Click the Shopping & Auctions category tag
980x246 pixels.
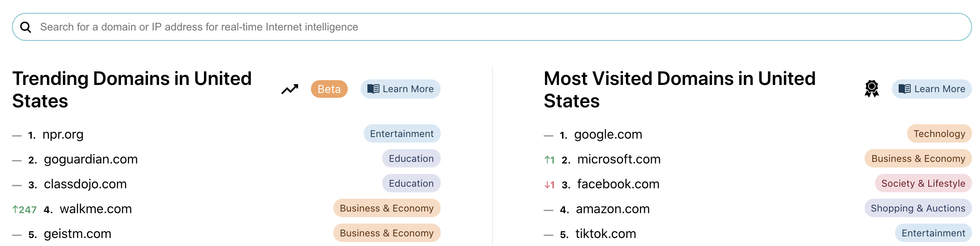[918, 208]
